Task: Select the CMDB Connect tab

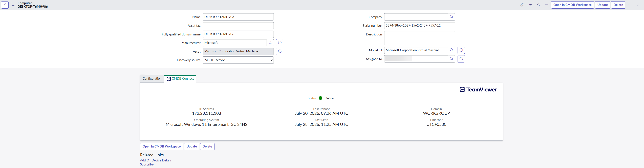Action: pos(180,78)
